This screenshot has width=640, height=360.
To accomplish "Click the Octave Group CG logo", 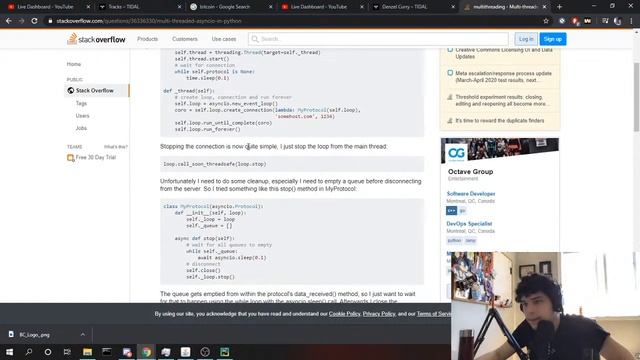I will tap(456, 153).
